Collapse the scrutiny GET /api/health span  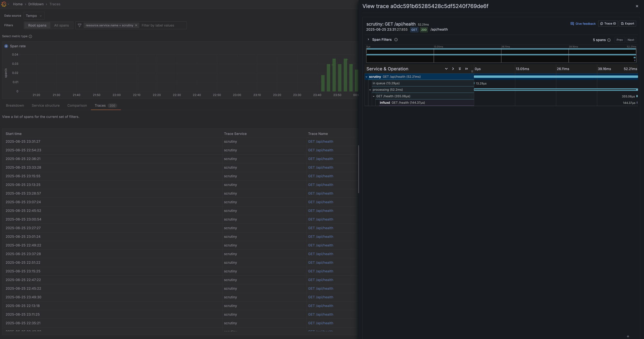coord(366,77)
